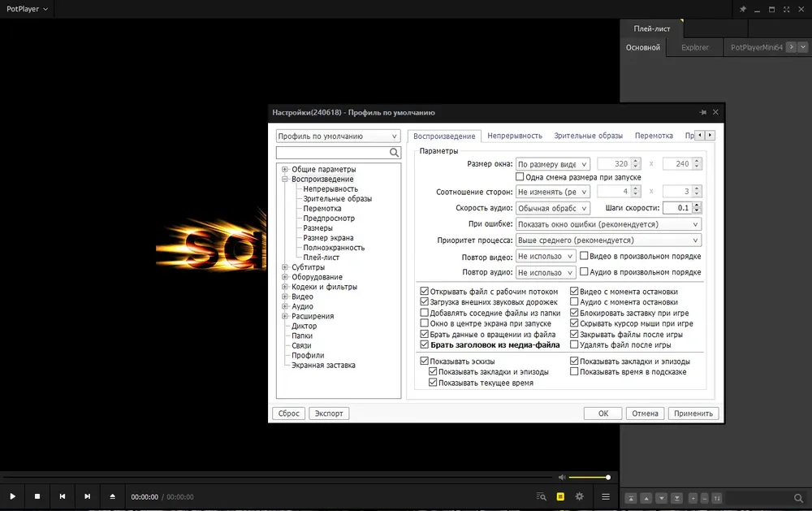This screenshot has height=511, width=812.
Task: Click the open file eject icon
Action: 112,496
